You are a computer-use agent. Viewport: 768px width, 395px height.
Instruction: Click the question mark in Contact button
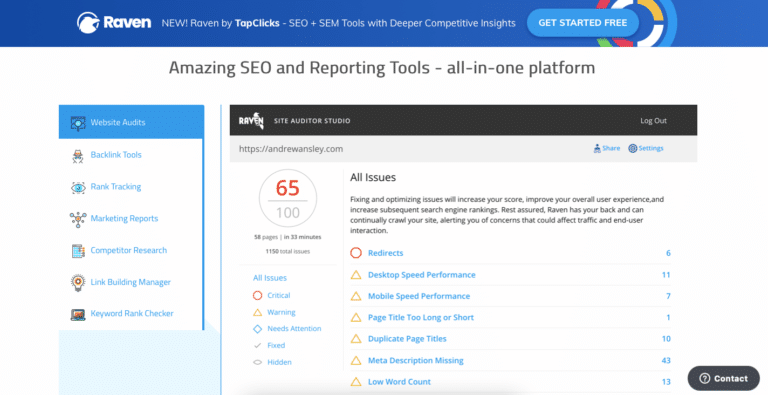[705, 378]
